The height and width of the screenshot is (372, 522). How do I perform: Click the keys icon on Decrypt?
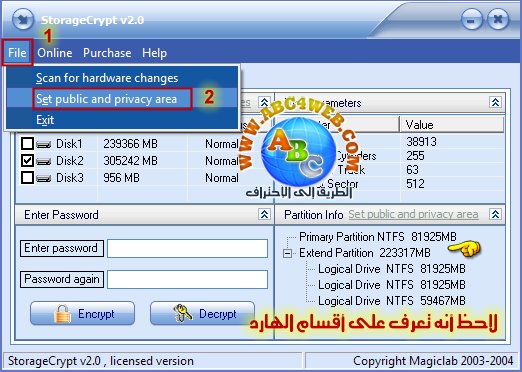pos(183,313)
